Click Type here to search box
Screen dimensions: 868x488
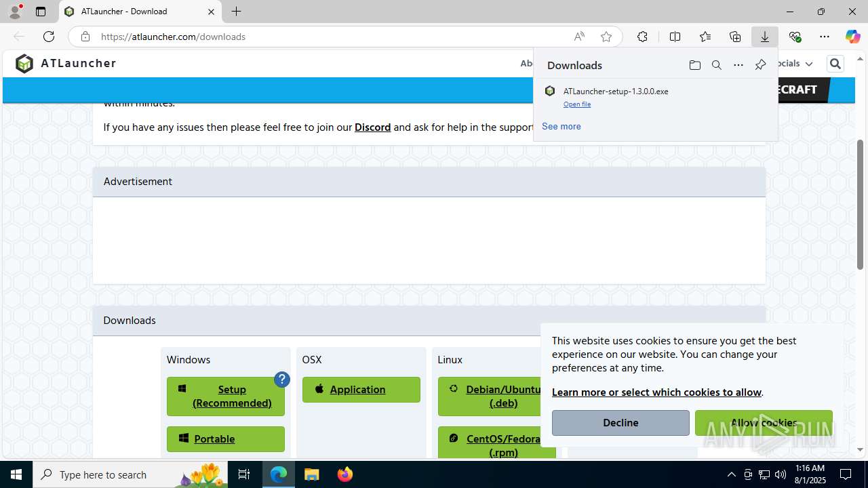pyautogui.click(x=131, y=474)
